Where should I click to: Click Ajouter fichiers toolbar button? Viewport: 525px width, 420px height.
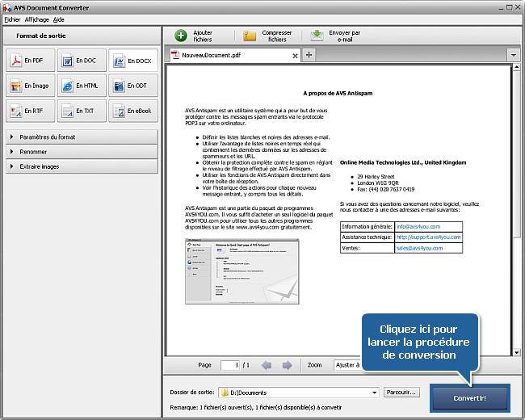194,36
